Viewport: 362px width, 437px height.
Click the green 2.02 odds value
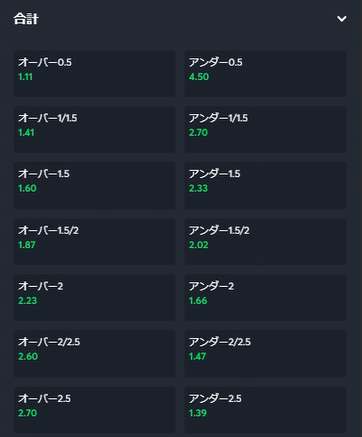click(198, 245)
